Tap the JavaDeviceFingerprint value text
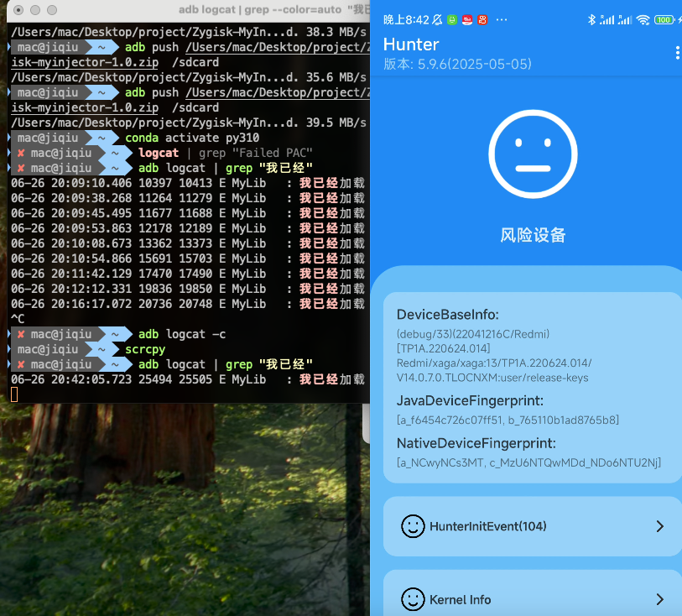Viewport: 682px width, 616px height. tap(508, 420)
